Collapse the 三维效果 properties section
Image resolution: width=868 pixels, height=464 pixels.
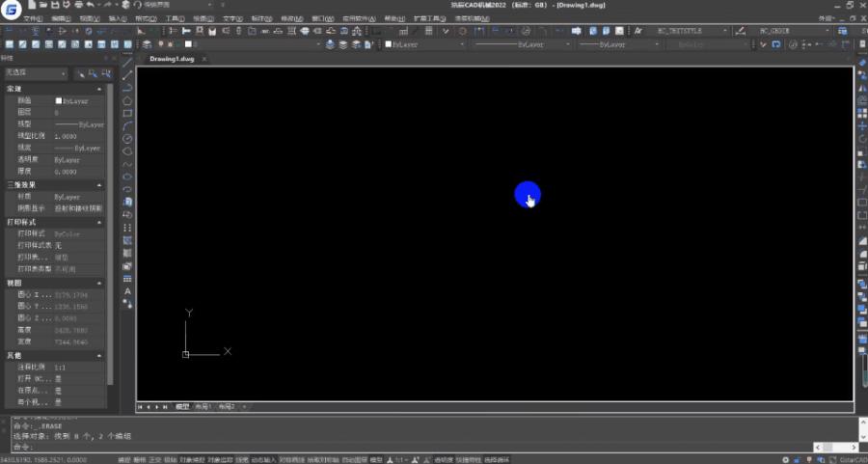99,185
